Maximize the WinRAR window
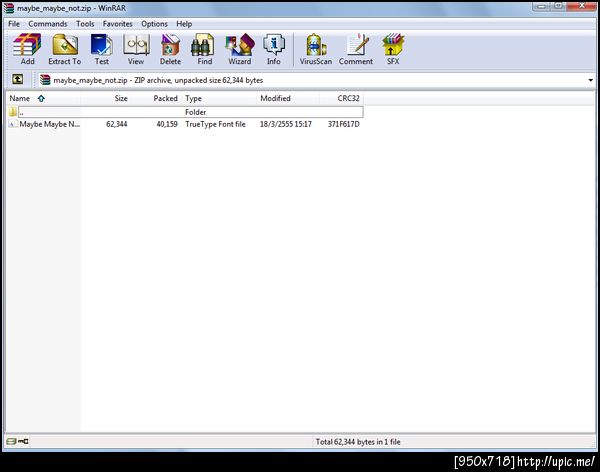 [558, 6]
